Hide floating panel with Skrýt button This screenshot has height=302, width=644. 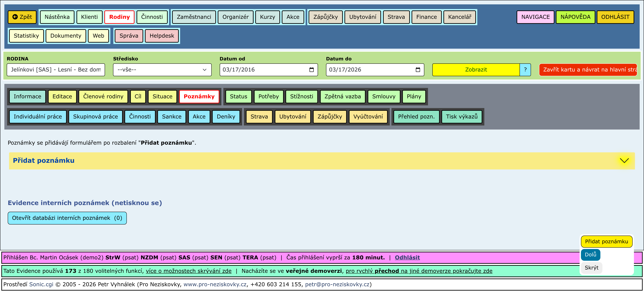591,268
